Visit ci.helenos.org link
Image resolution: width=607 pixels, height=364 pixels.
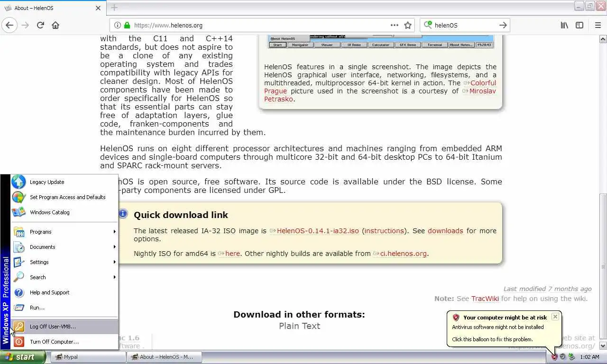tap(404, 254)
